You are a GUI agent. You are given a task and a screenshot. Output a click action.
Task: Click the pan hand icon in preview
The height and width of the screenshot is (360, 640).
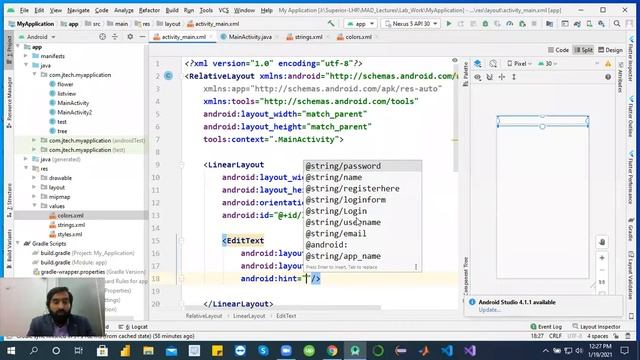[x=602, y=242]
